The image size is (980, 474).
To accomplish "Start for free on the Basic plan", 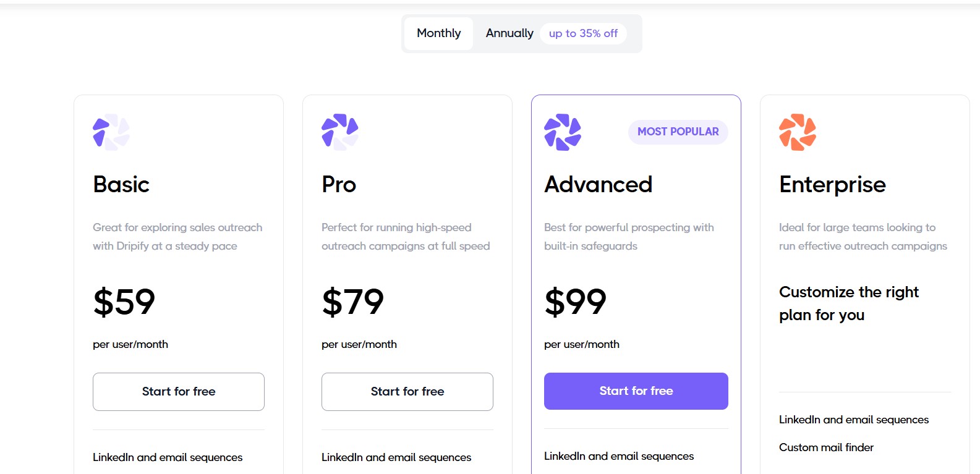I will click(x=178, y=391).
